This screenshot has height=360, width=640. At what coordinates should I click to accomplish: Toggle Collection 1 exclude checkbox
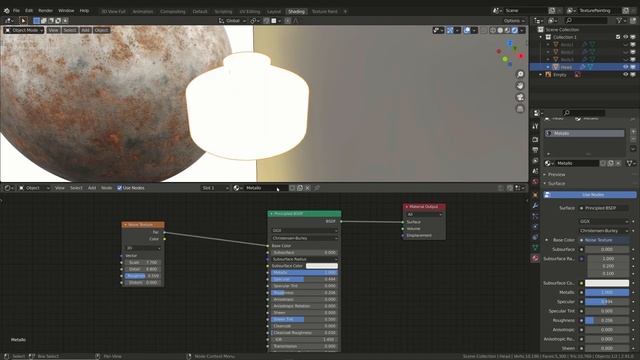618,37
